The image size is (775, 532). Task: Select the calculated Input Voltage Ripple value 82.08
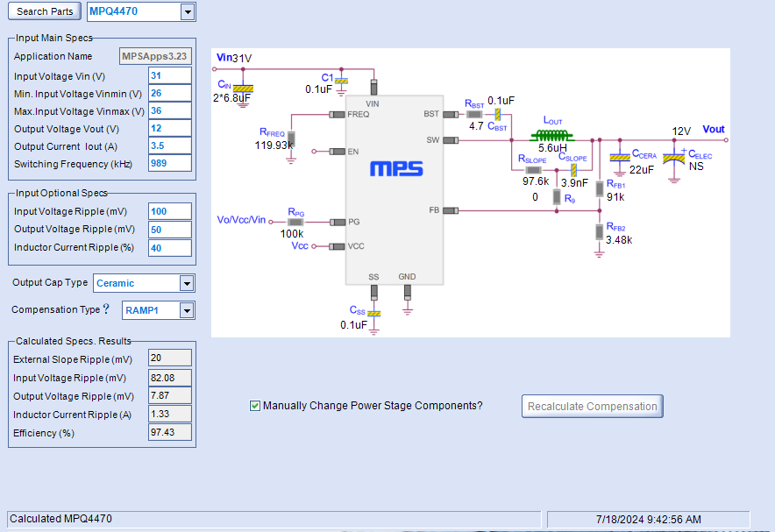click(169, 378)
